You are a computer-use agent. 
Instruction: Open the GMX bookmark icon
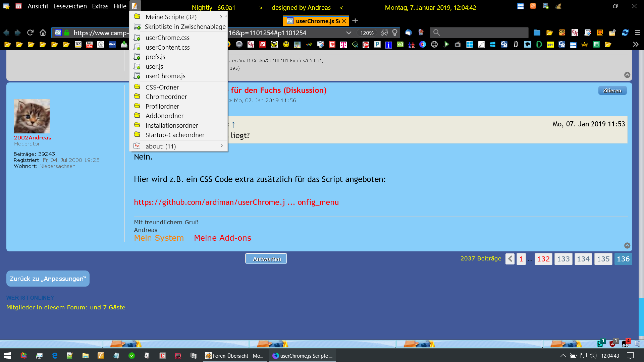pyautogui.click(x=112, y=44)
